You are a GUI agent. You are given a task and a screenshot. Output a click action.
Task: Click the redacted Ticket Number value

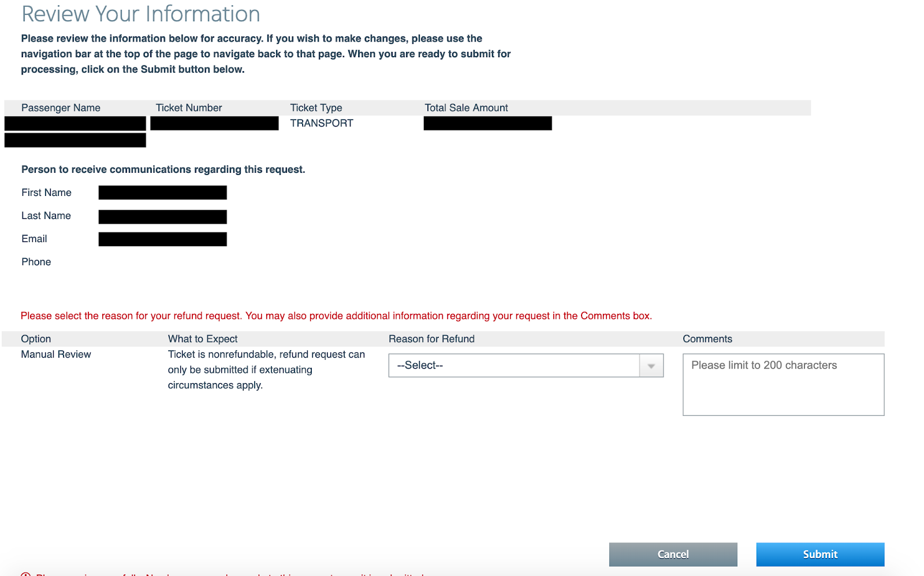(214, 124)
